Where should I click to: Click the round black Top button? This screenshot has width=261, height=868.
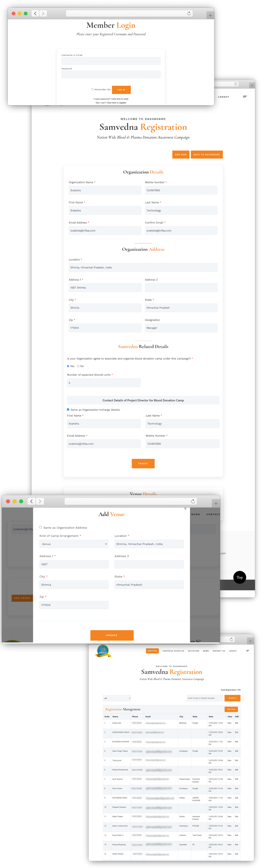pos(239,577)
